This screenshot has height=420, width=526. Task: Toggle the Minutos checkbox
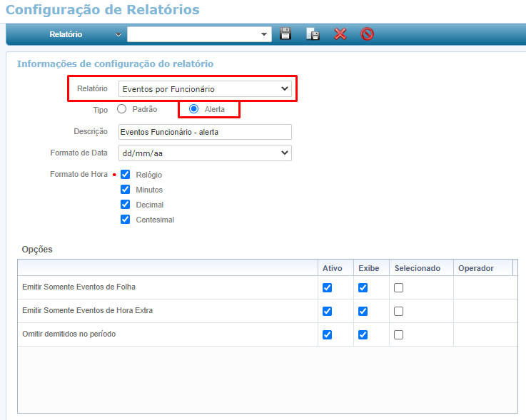click(126, 190)
